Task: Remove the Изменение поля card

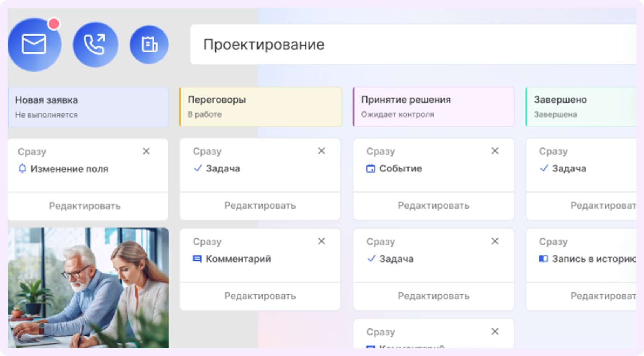Action: pyautogui.click(x=146, y=151)
